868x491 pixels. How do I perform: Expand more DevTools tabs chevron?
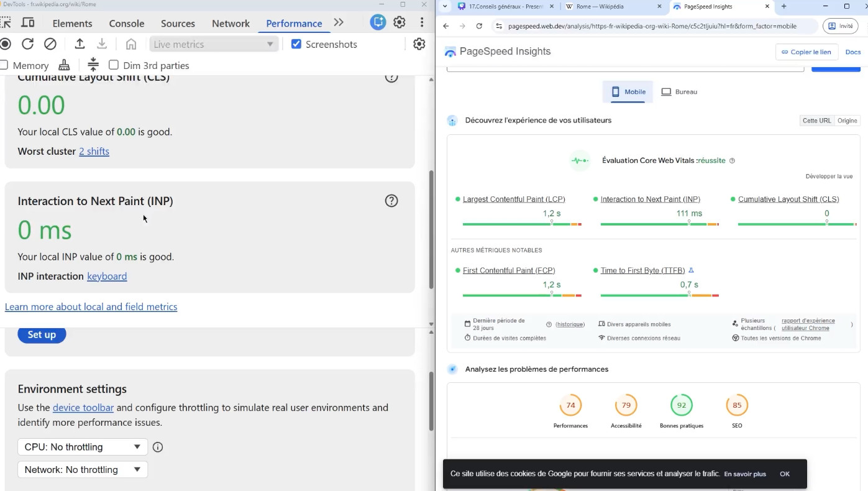tap(339, 23)
